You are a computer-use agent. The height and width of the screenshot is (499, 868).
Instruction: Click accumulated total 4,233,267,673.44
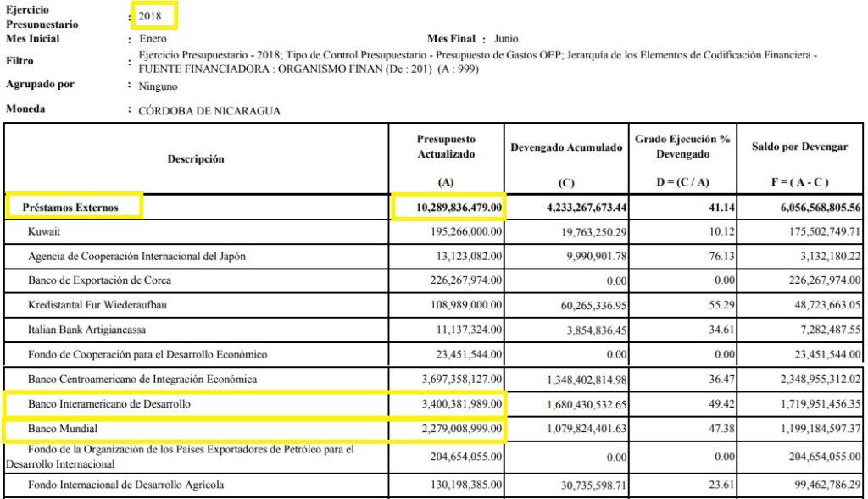click(587, 208)
